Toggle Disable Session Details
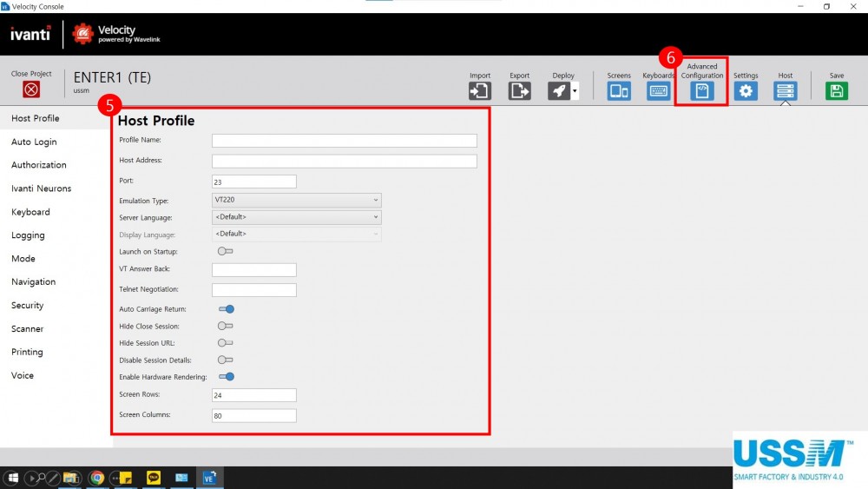Viewport: 868px width, 489px height. click(x=226, y=360)
